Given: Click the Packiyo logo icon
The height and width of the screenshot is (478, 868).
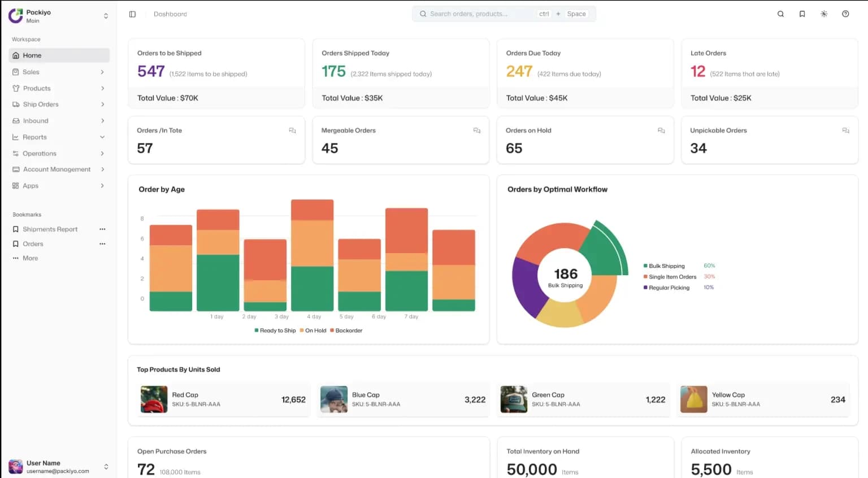Looking at the screenshot, I should (x=15, y=16).
